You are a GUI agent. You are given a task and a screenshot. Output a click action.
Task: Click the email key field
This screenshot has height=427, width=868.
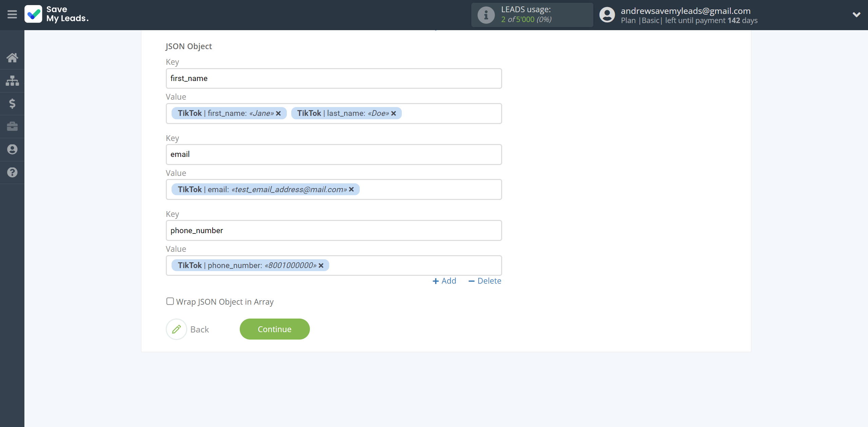click(x=334, y=155)
